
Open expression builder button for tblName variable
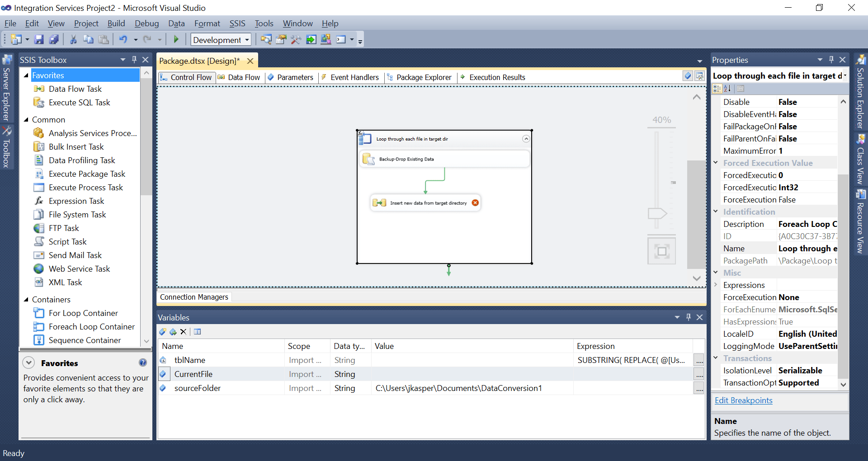pyautogui.click(x=699, y=361)
